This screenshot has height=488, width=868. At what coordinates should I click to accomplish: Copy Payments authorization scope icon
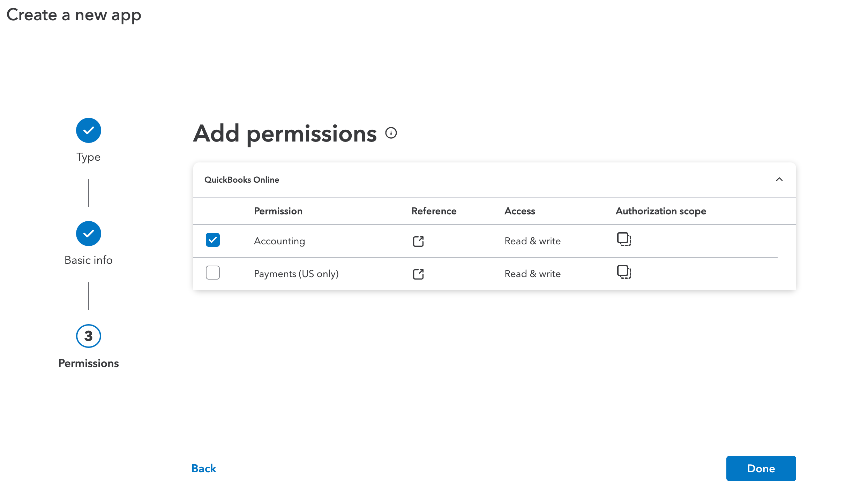624,272
